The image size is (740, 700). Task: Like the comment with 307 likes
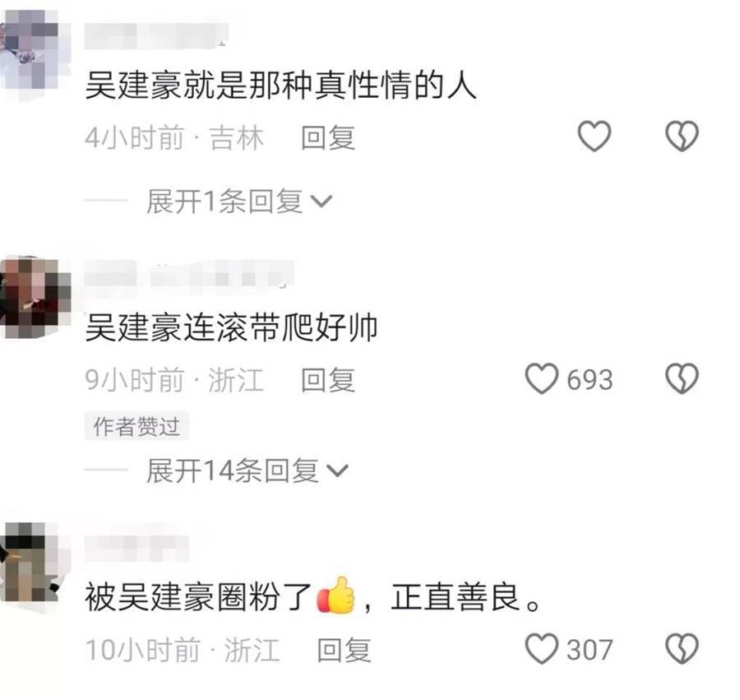[x=543, y=648]
